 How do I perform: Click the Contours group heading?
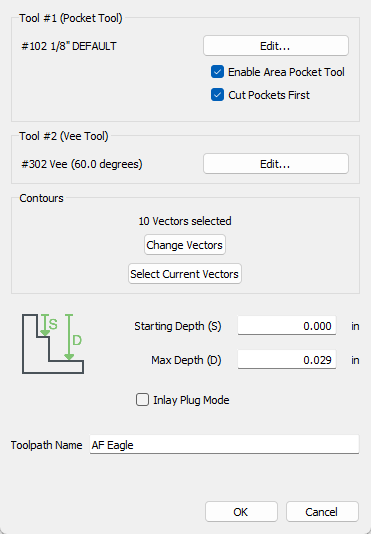tap(42, 198)
